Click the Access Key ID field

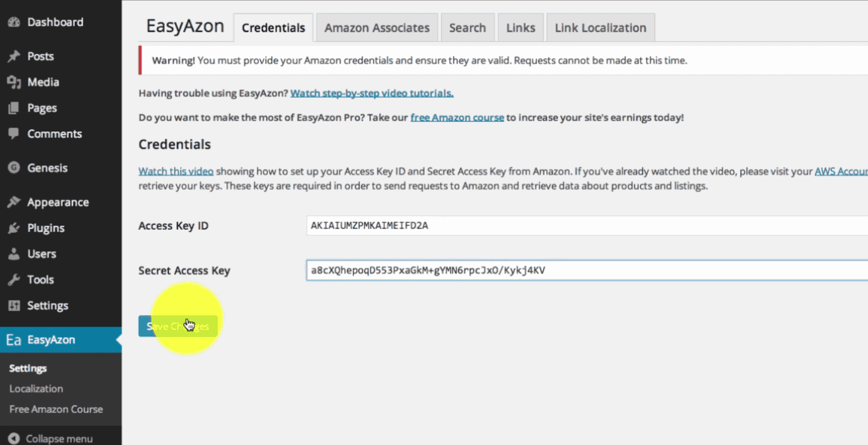point(587,226)
